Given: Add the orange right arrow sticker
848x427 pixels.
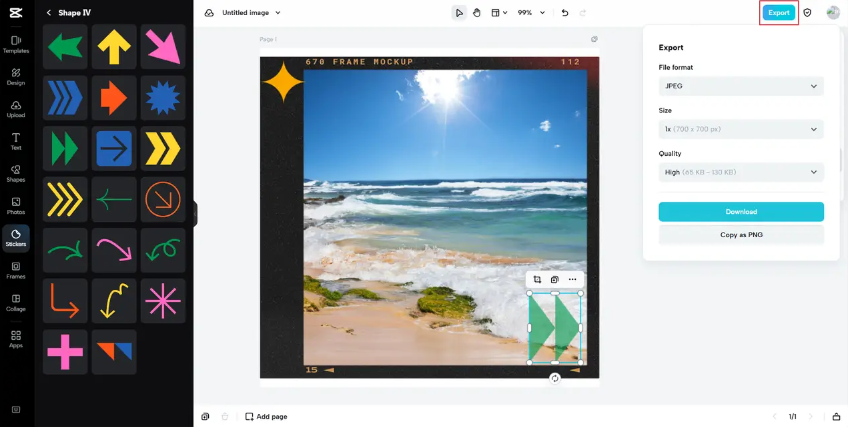Looking at the screenshot, I should click(114, 98).
